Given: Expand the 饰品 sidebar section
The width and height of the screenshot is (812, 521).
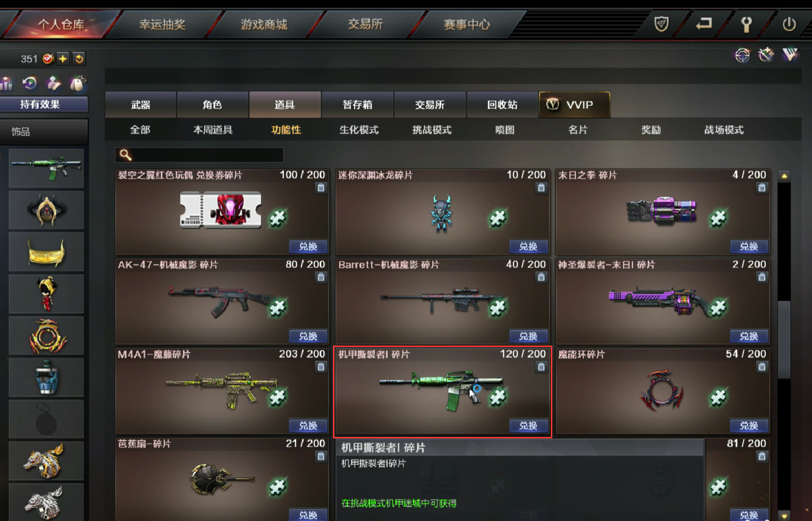Looking at the screenshot, I should pos(44,132).
